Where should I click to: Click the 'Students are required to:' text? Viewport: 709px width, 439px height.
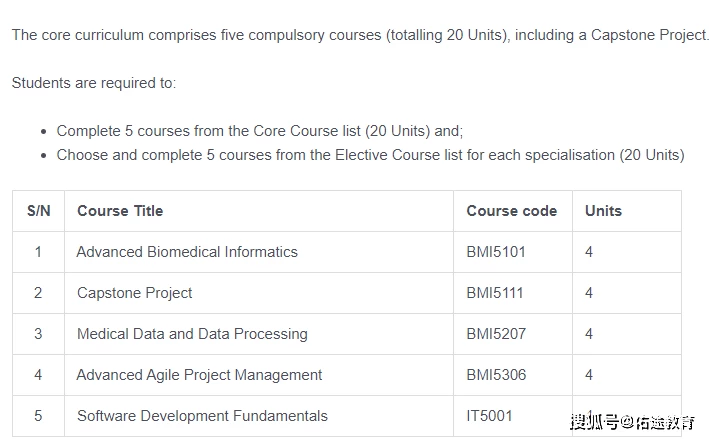[x=94, y=83]
